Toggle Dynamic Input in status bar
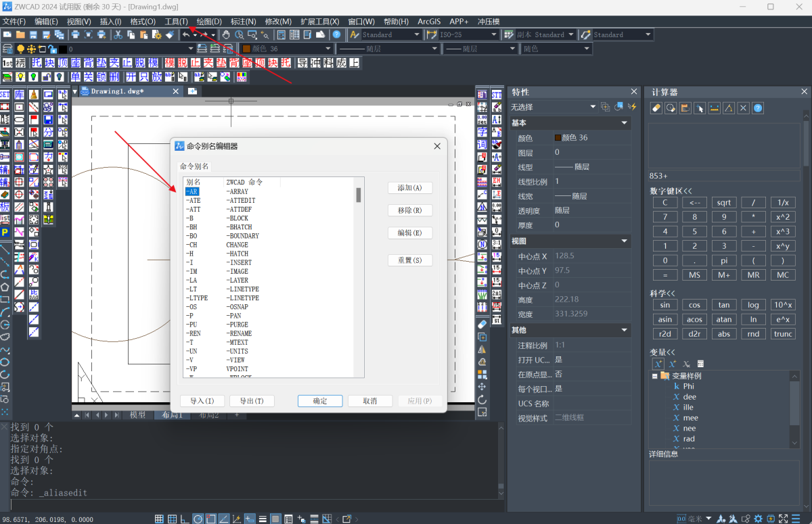Image resolution: width=812 pixels, height=524 pixels. [250, 519]
